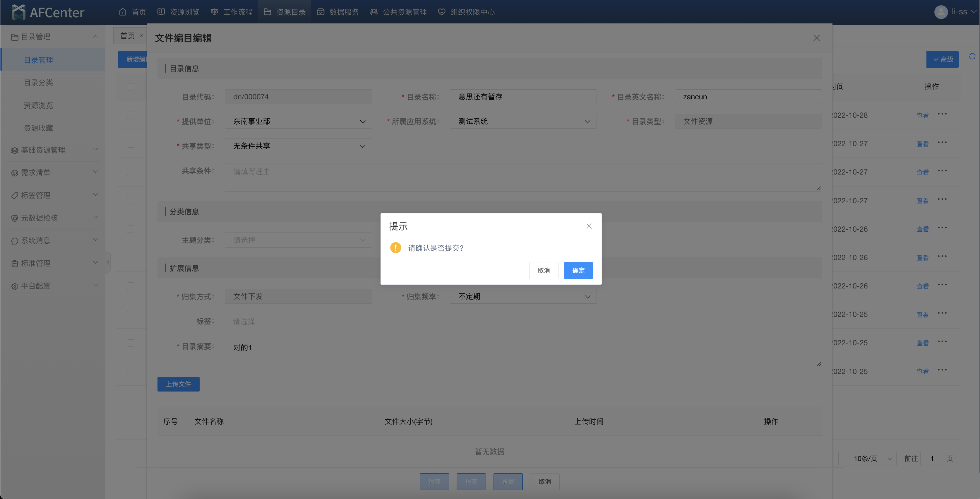Click the 上传文件 button
This screenshot has height=499, width=980.
pyautogui.click(x=179, y=384)
